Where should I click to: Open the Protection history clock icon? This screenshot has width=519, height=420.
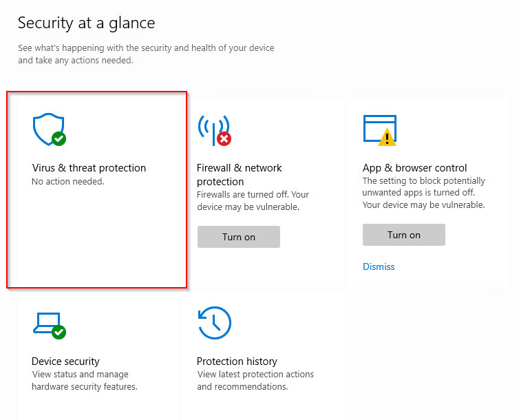pyautogui.click(x=215, y=323)
